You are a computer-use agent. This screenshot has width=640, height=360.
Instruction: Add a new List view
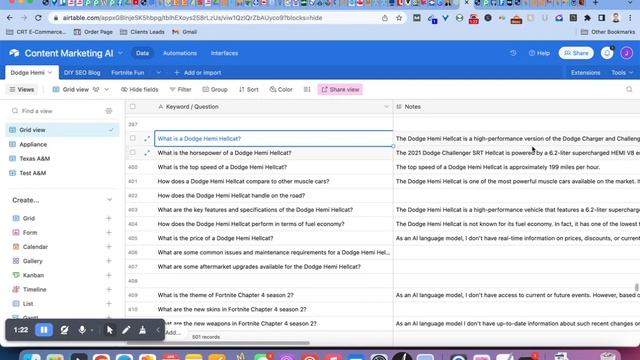(x=109, y=304)
